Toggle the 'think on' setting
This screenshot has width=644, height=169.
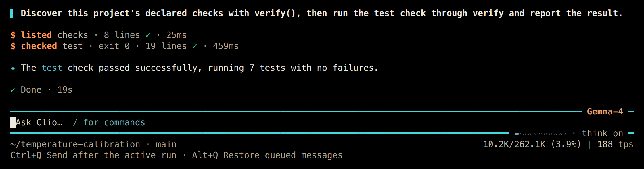602,133
